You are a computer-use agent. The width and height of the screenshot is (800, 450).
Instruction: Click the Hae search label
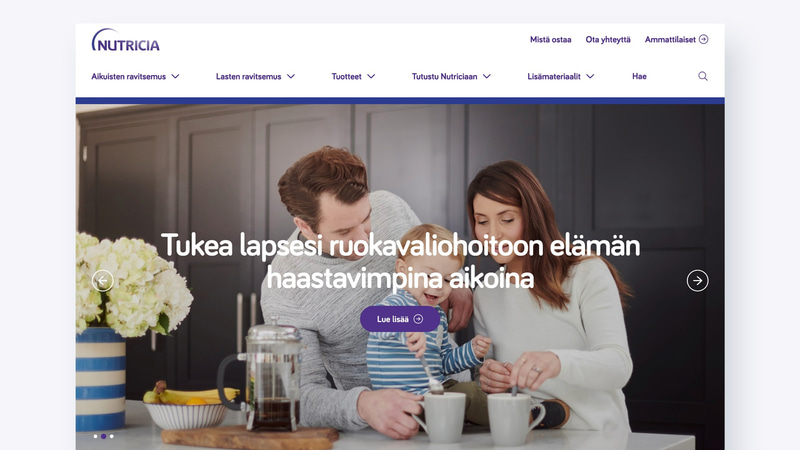tap(639, 77)
